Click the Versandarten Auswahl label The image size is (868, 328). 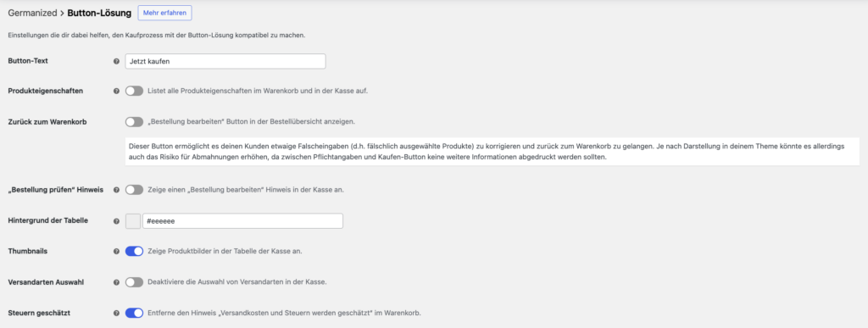(46, 281)
